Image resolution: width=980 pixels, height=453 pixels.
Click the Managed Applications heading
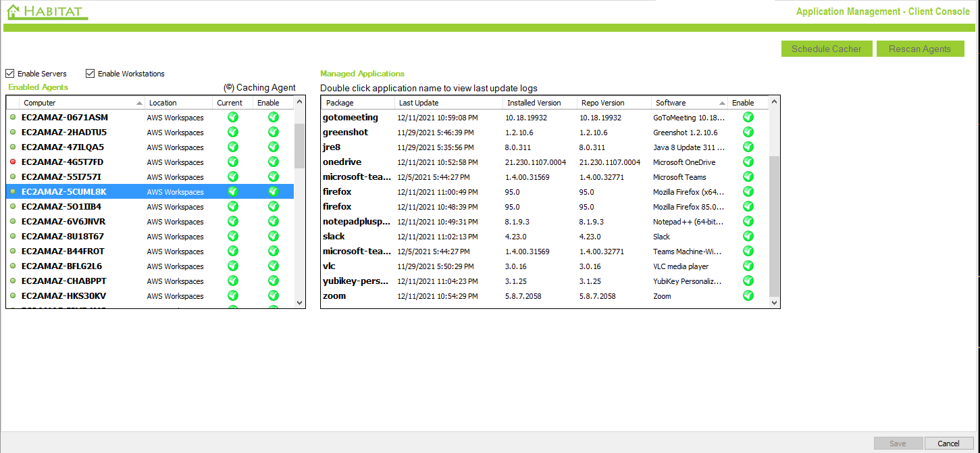[x=363, y=73]
